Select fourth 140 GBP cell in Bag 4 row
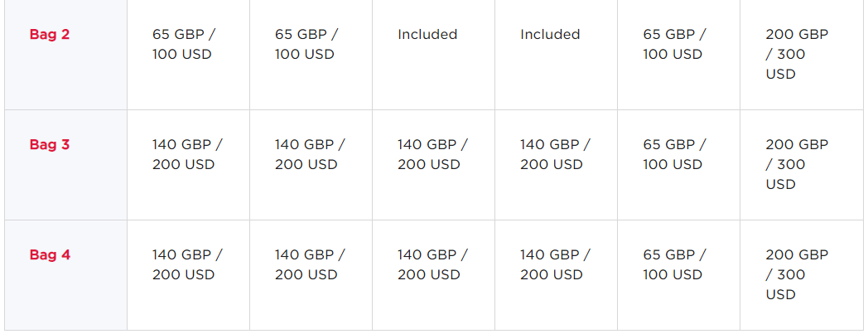The height and width of the screenshot is (334, 868). point(555,265)
